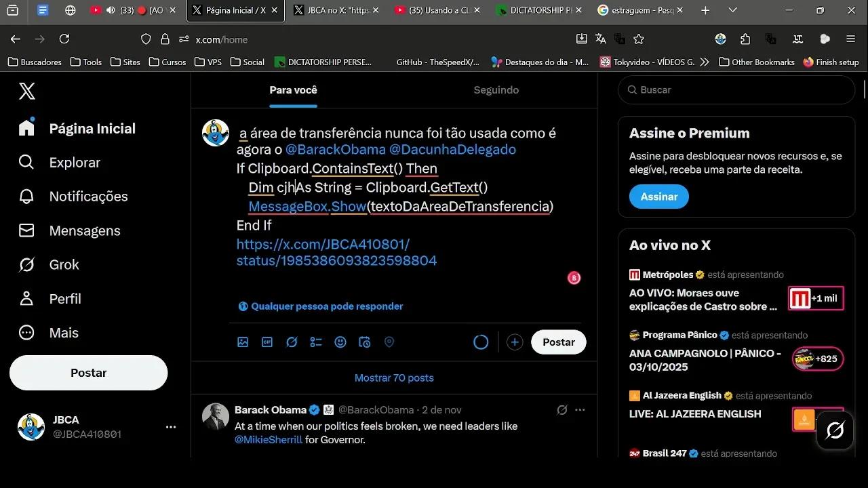Image resolution: width=868 pixels, height=488 pixels.
Task: Open Página Inicial in the X sidebar
Action: pos(77,129)
